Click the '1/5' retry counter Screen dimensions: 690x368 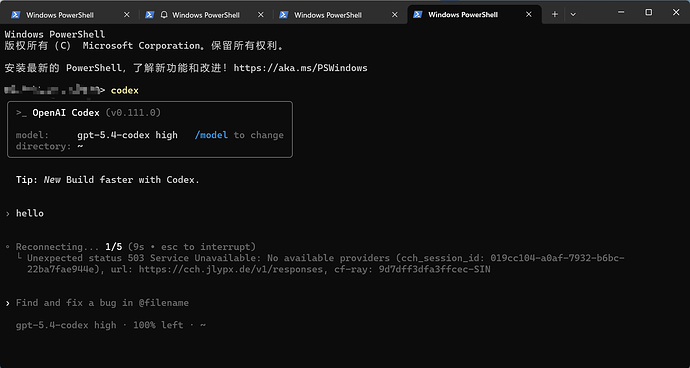point(114,247)
